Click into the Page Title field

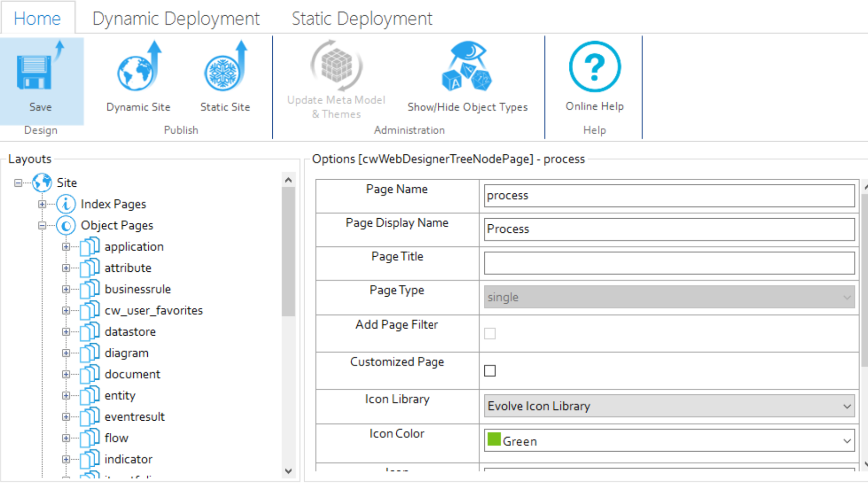coord(669,263)
